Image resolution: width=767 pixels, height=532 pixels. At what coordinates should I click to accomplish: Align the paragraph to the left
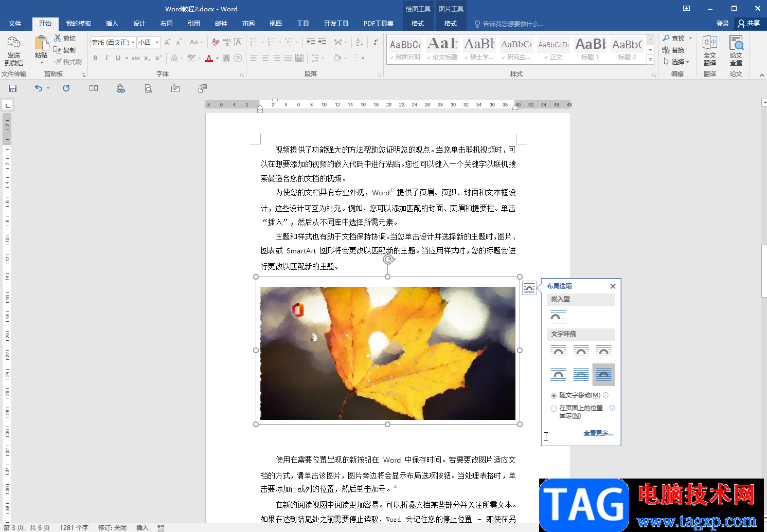[254, 58]
